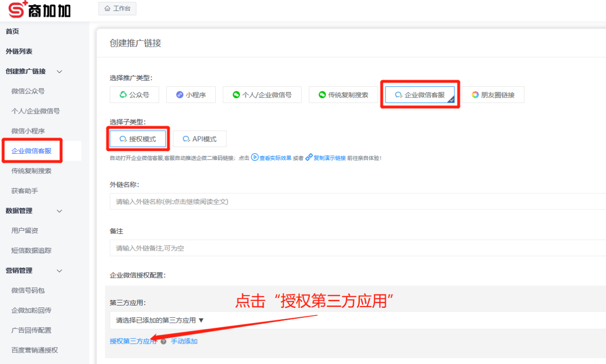
Task: Open 外链列表 in the sidebar
Action: tap(19, 51)
